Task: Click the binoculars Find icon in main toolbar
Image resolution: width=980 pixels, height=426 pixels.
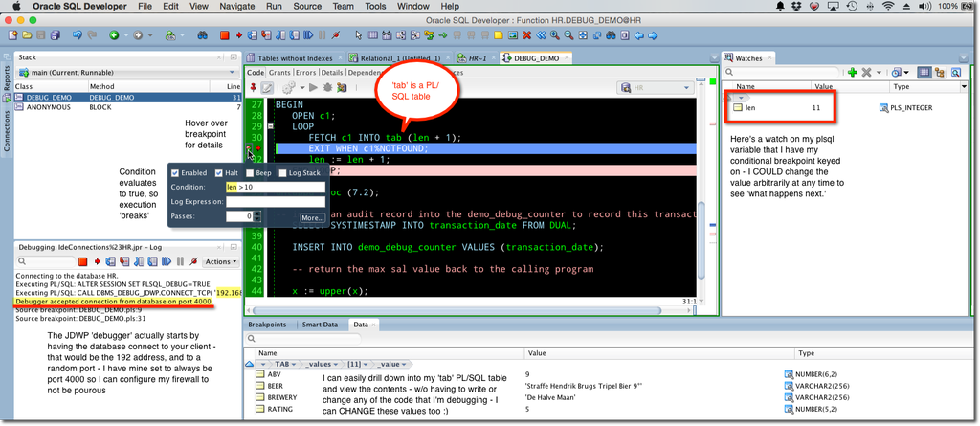Action: (203, 35)
